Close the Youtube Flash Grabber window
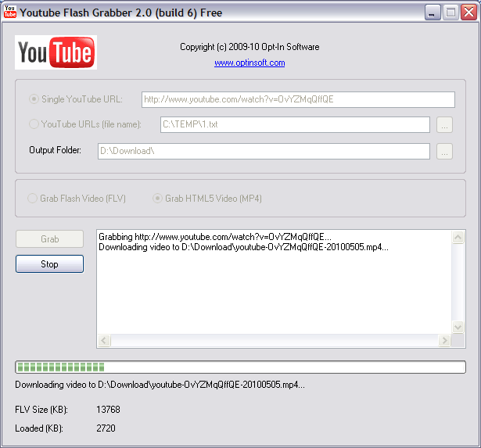The image size is (481, 448). 468,13
